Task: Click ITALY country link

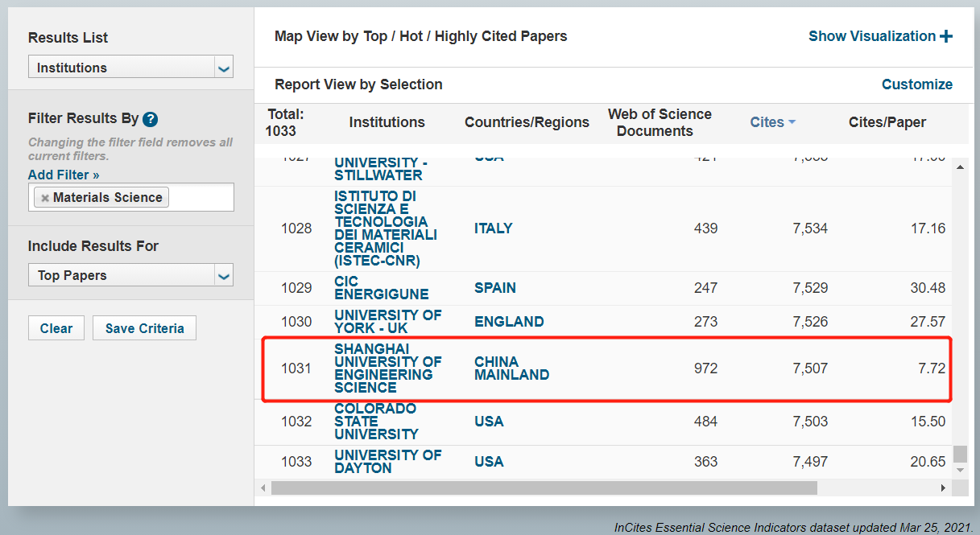Action: (x=494, y=228)
